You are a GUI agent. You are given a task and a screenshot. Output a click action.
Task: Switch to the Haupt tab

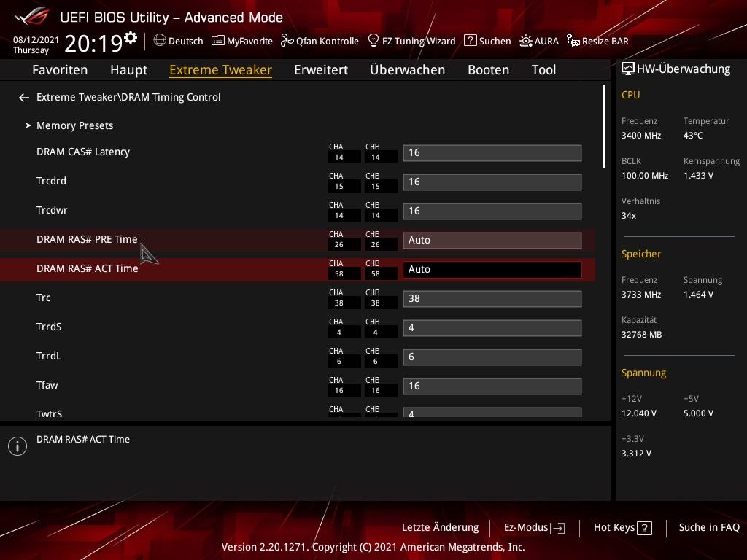[128, 70]
